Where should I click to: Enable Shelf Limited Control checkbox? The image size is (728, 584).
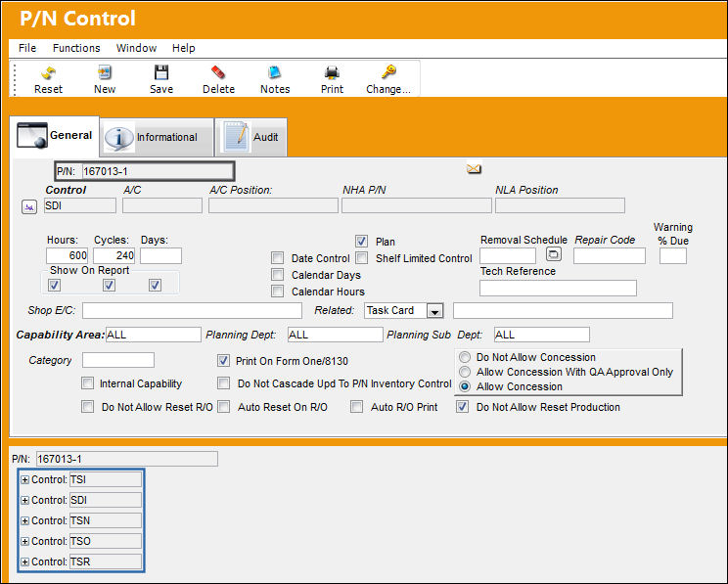point(362,258)
